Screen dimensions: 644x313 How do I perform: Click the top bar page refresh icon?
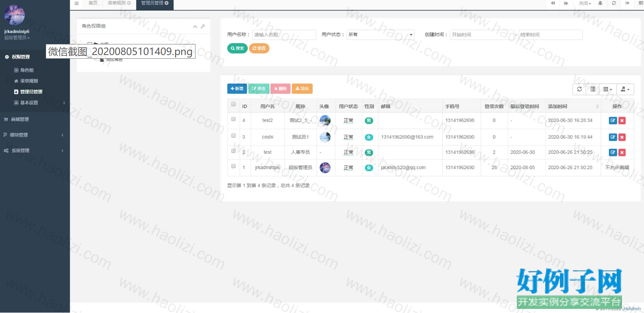pyautogui.click(x=614, y=3)
